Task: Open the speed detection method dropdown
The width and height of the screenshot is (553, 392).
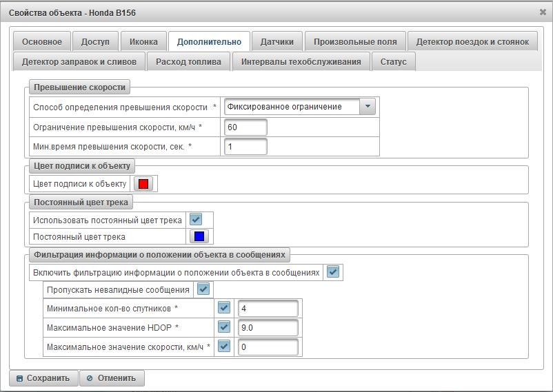Action: pos(368,106)
